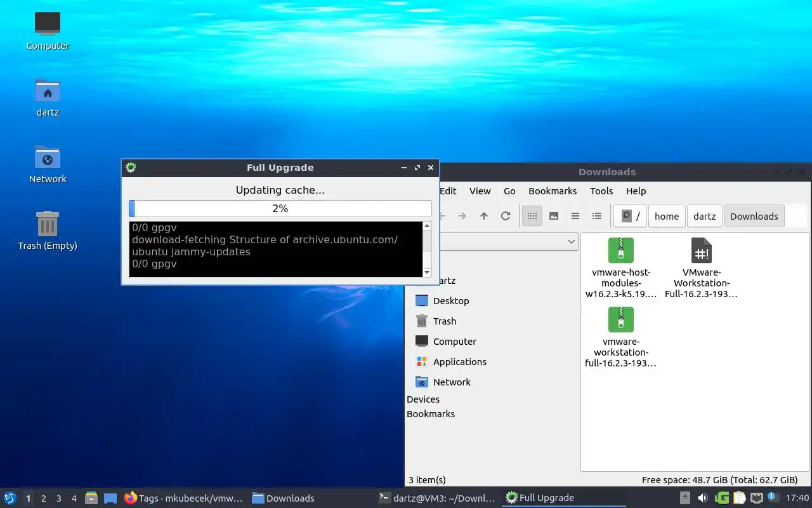Viewport: 812px width, 508px height.
Task: Open the volume control tray icon
Action: pyautogui.click(x=703, y=498)
